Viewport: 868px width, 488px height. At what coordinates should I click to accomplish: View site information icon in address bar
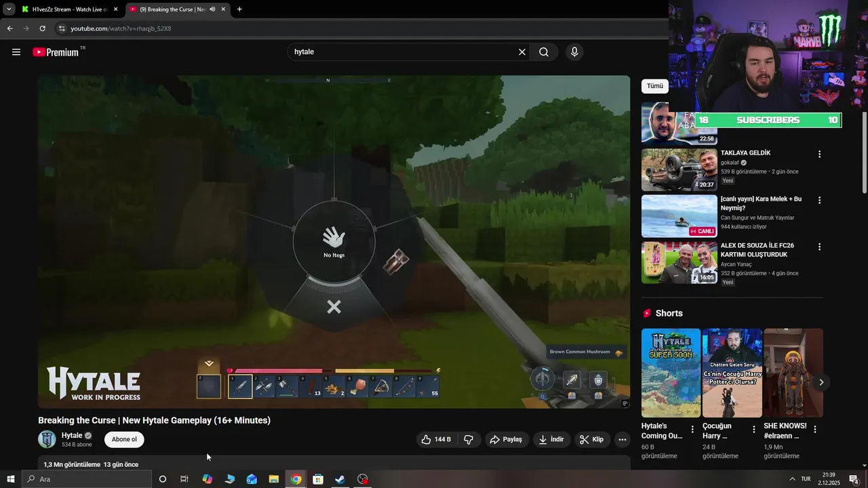point(62,28)
